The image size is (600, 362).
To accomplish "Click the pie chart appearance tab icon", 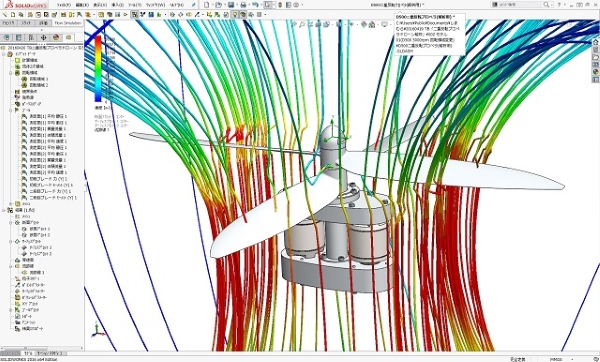I will coord(56,37).
